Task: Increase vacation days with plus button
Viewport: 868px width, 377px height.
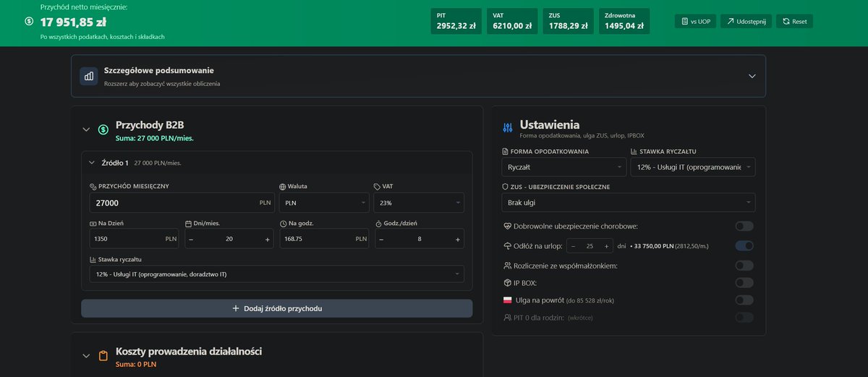Action: [x=606, y=246]
